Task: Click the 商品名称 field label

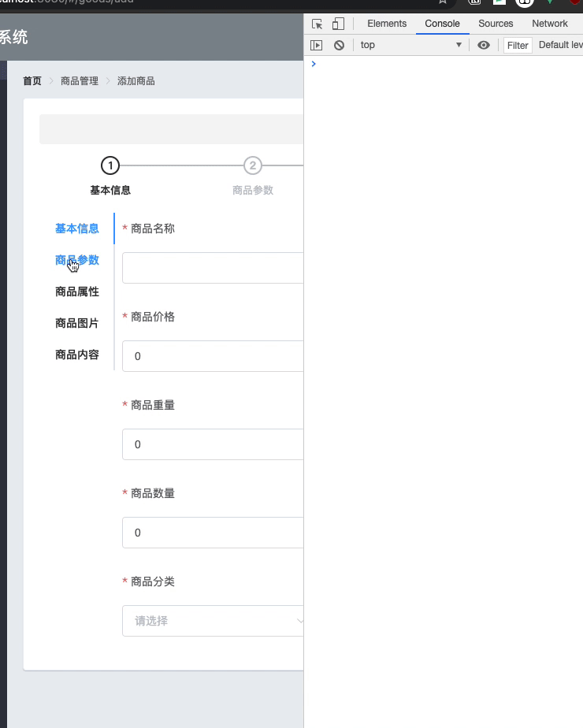Action: 153,228
